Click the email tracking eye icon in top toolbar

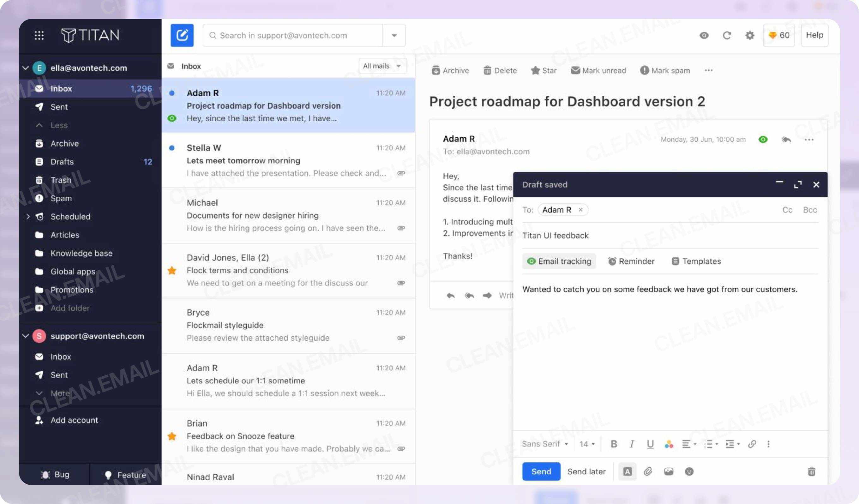coord(704,35)
